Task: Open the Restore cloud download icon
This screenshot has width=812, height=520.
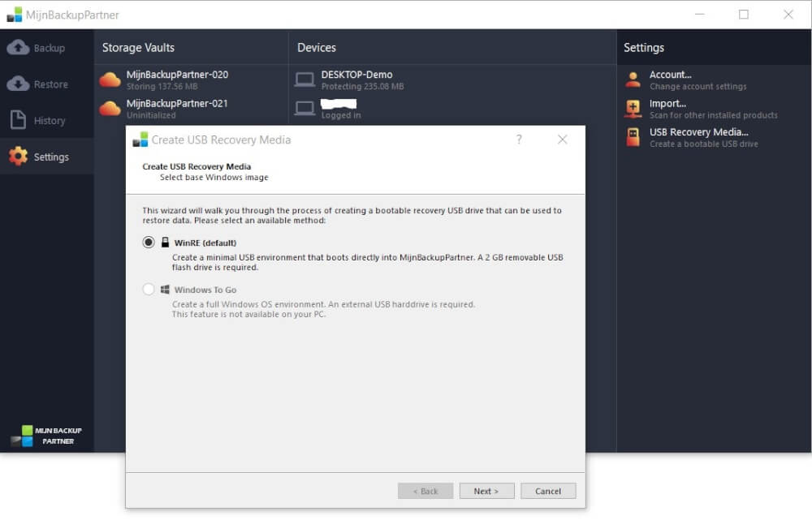Action: click(x=18, y=84)
